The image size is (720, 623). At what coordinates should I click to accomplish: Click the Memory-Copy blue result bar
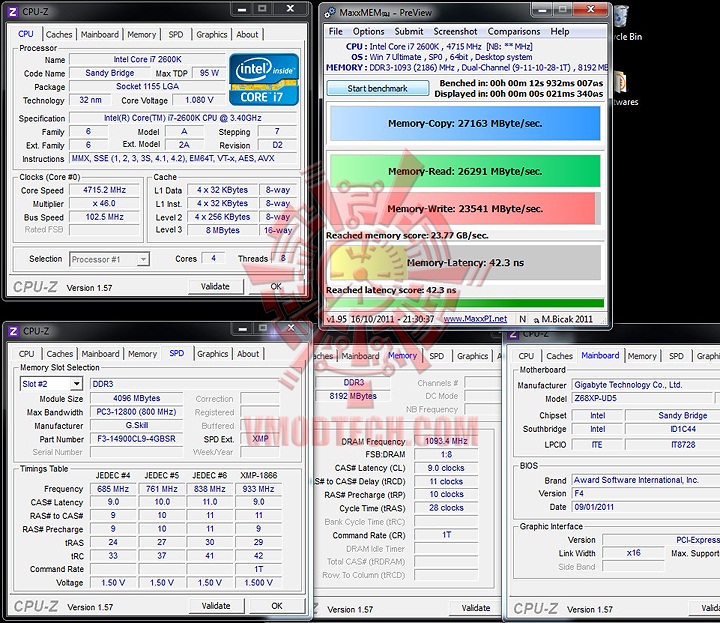(465, 123)
